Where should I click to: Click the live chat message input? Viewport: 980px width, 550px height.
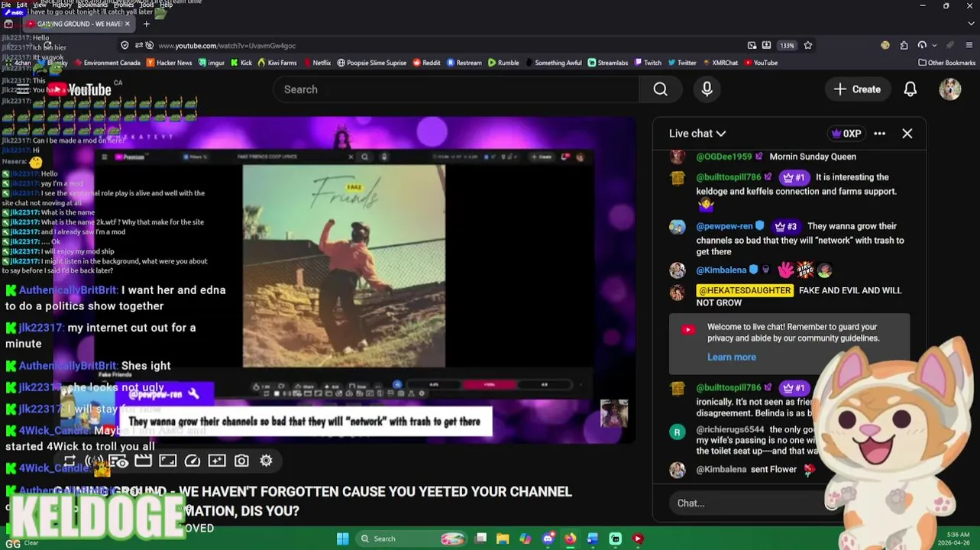749,503
